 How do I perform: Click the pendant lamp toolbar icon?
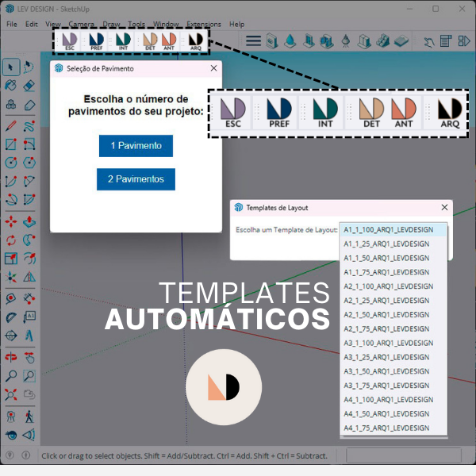click(346, 40)
